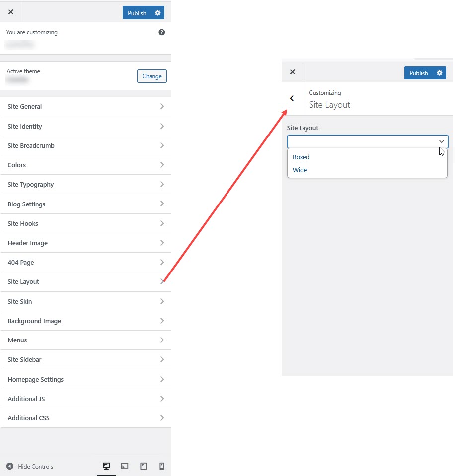Switch to portrait tablet preview icon
The image size is (455, 476).
(143, 466)
